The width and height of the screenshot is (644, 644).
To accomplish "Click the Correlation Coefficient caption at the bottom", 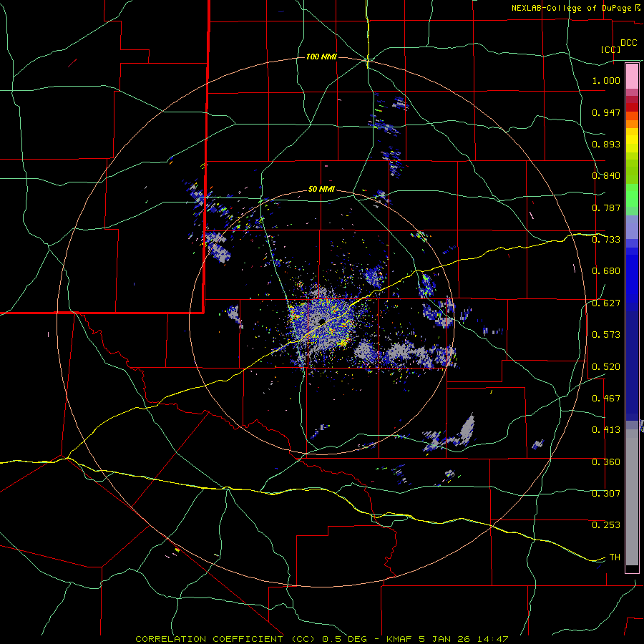I will tap(321, 639).
